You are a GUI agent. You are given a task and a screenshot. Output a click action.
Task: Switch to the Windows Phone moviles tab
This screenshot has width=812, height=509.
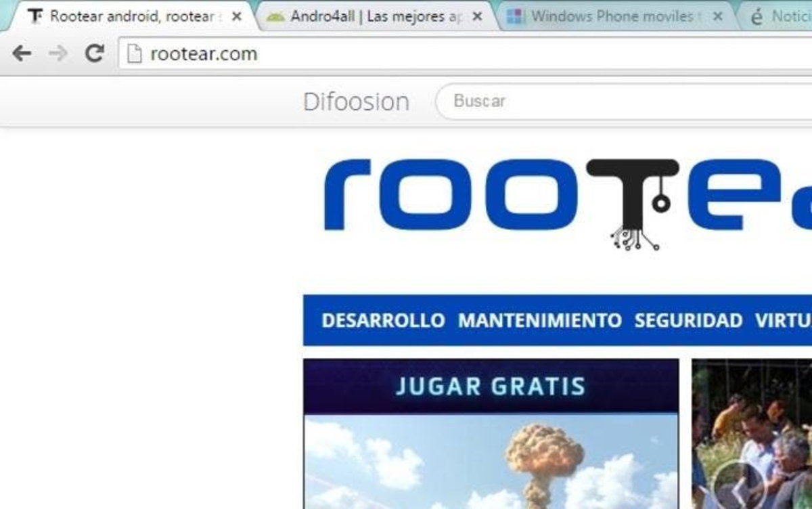click(616, 16)
